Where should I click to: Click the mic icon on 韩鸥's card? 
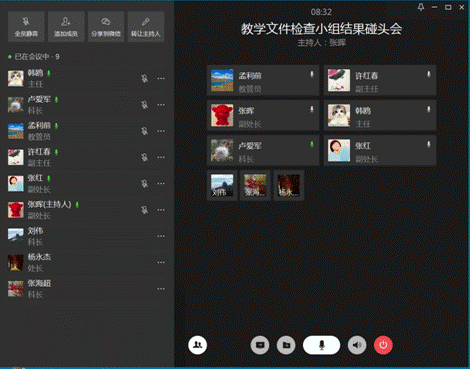429,109
